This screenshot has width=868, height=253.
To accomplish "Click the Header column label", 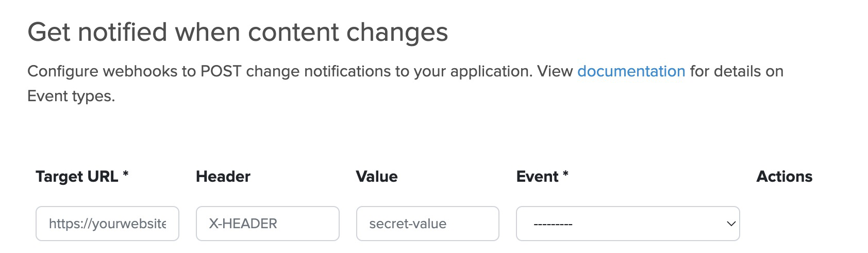I will coord(223,177).
